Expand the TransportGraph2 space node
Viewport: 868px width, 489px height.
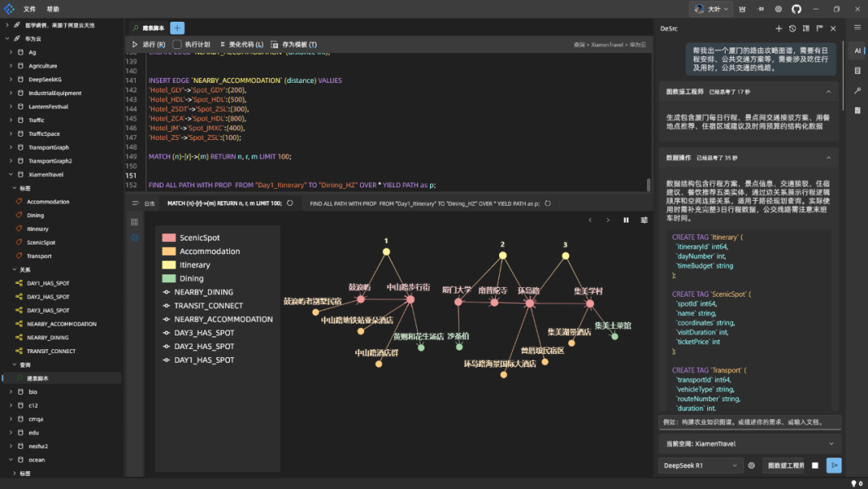click(10, 161)
